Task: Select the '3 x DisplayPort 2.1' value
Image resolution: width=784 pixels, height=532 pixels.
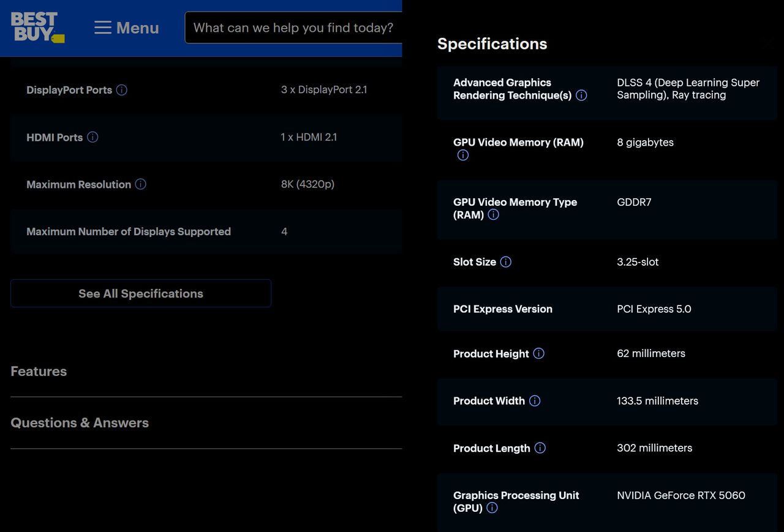Action: (x=324, y=89)
